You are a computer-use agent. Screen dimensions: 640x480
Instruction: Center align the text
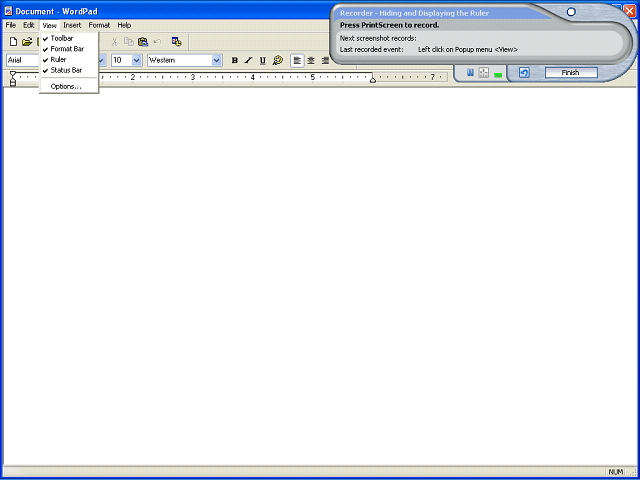click(311, 60)
